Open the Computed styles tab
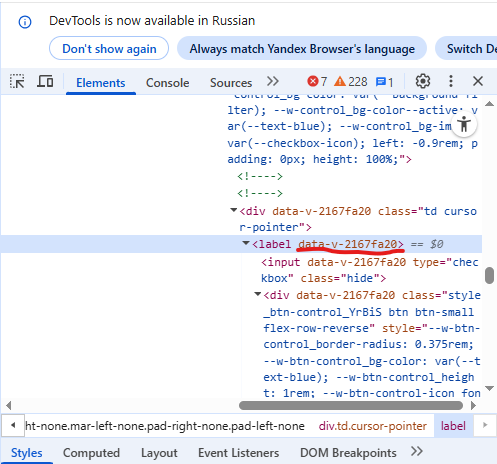The image size is (497, 464). click(x=91, y=453)
